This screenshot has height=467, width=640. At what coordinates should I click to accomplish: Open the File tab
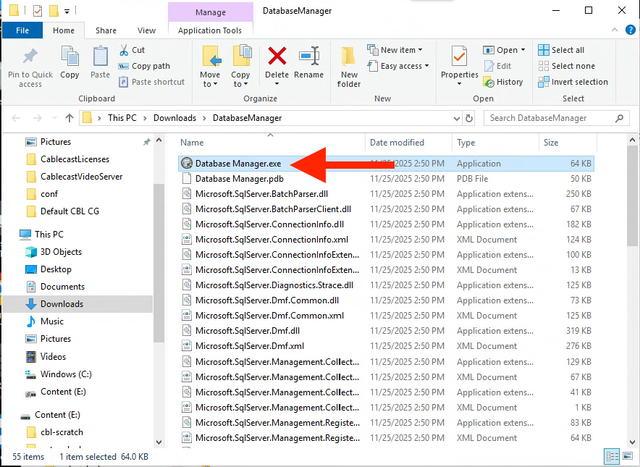tap(22, 30)
